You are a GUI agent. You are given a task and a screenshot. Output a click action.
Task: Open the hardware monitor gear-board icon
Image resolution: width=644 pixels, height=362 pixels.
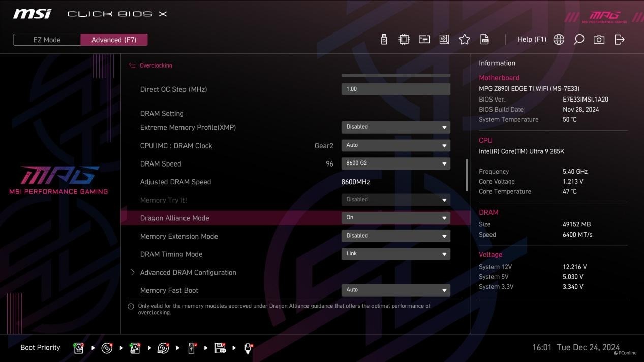[x=444, y=39]
